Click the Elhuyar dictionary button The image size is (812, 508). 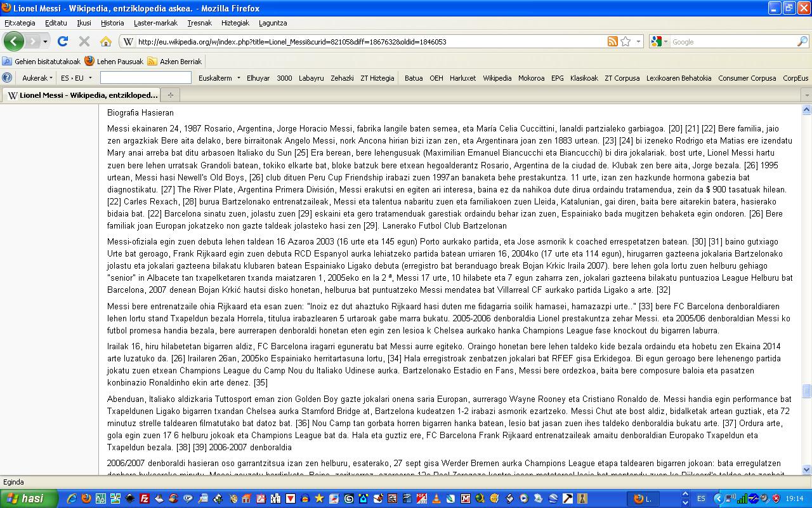click(258, 78)
